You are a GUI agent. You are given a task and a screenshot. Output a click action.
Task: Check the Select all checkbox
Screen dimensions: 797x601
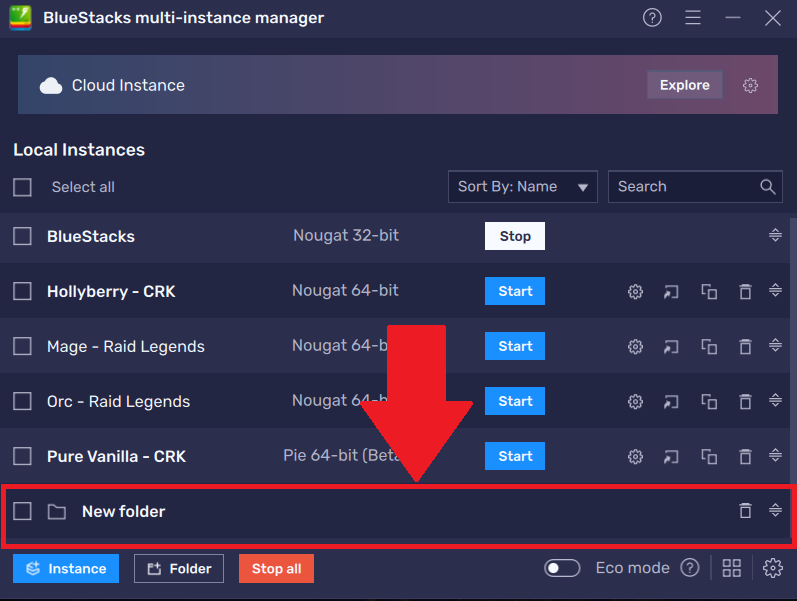pyautogui.click(x=22, y=187)
